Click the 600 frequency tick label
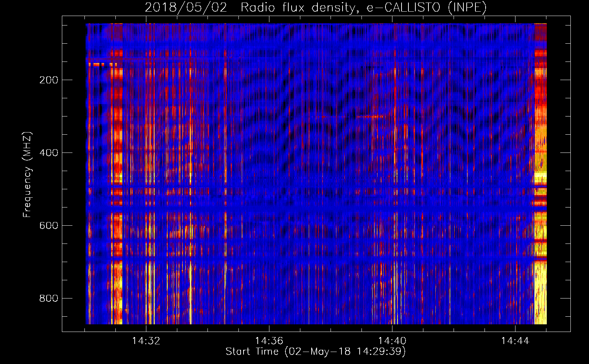This screenshot has height=364, width=589. (x=49, y=226)
